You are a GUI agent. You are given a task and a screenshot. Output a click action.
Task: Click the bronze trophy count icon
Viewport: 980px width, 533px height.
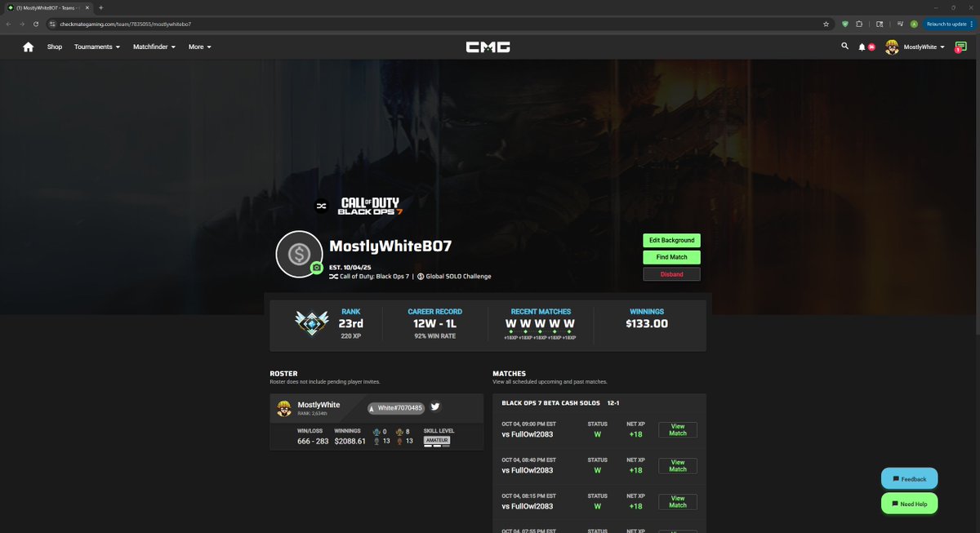coord(399,442)
